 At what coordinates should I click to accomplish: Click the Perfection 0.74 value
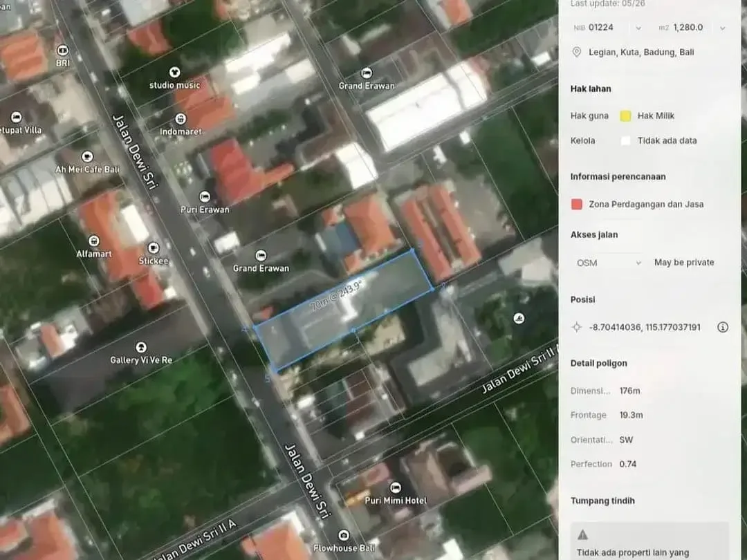[x=628, y=464]
